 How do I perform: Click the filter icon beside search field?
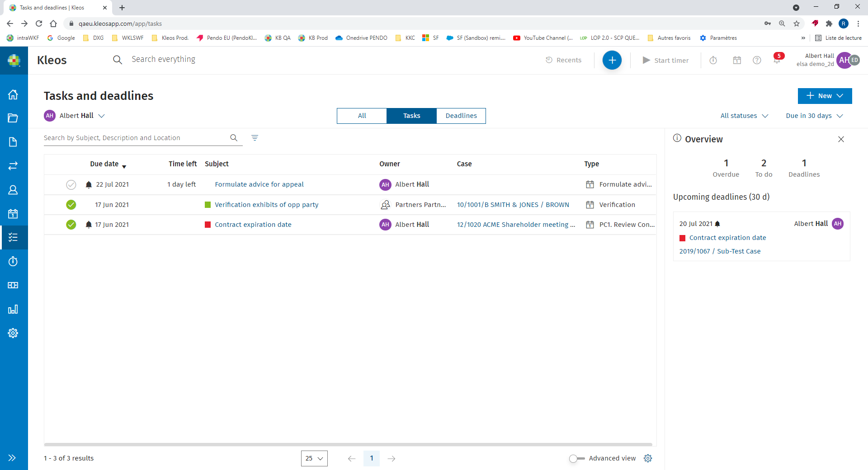255,138
